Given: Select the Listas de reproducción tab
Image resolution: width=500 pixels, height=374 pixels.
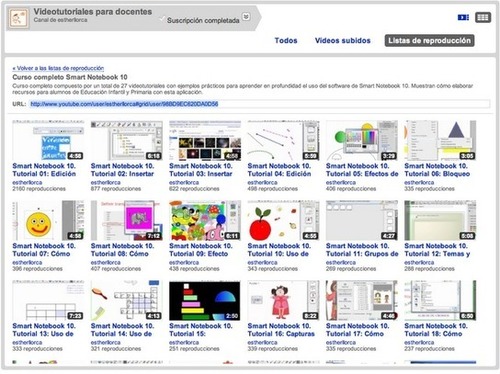Looking at the screenshot, I should pos(429,41).
